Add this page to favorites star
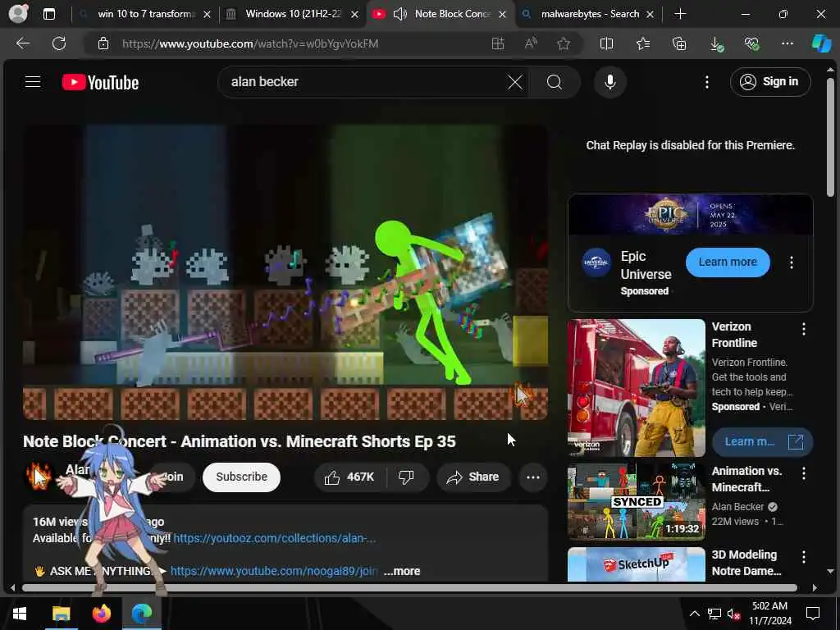840x630 pixels. tap(563, 44)
